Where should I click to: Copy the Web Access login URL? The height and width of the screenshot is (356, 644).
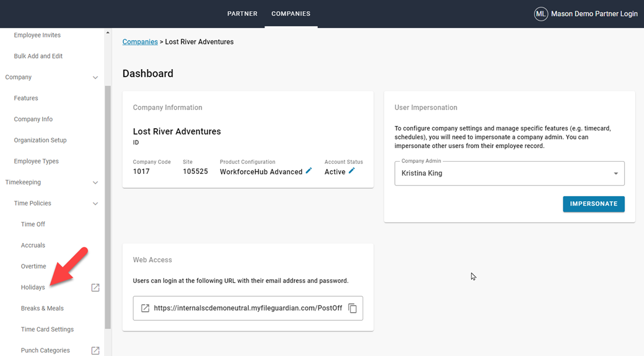pyautogui.click(x=352, y=308)
